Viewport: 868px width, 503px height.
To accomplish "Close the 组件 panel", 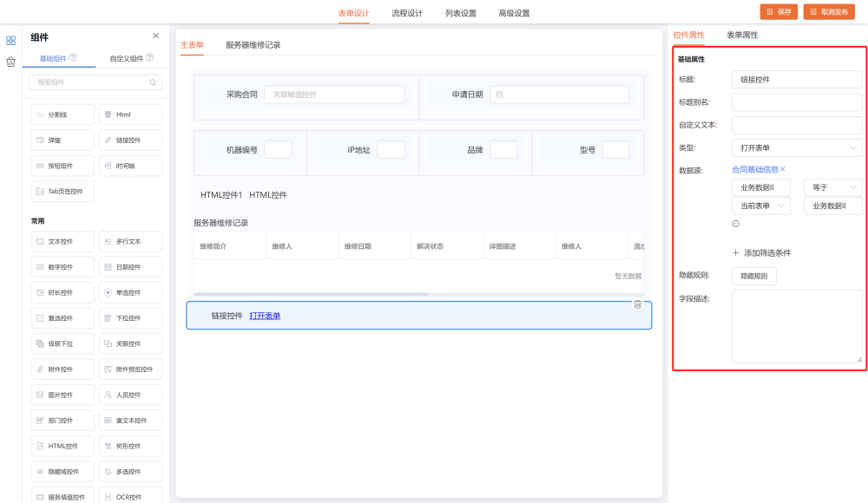I will (x=155, y=36).
